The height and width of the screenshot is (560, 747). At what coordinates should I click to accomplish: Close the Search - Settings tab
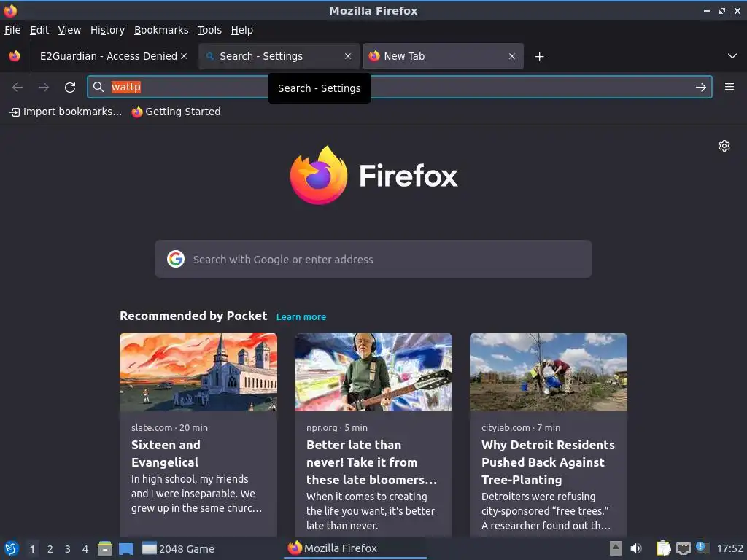pyautogui.click(x=348, y=56)
